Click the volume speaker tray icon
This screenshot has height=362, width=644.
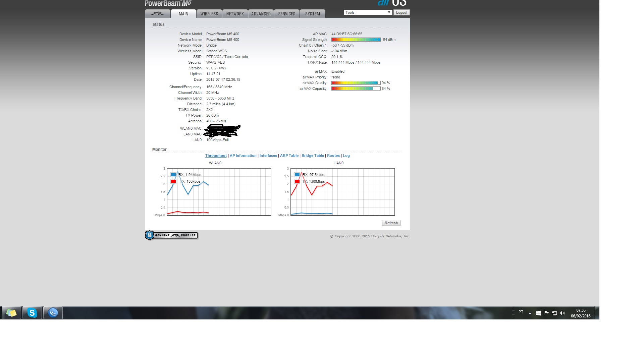coord(562,313)
